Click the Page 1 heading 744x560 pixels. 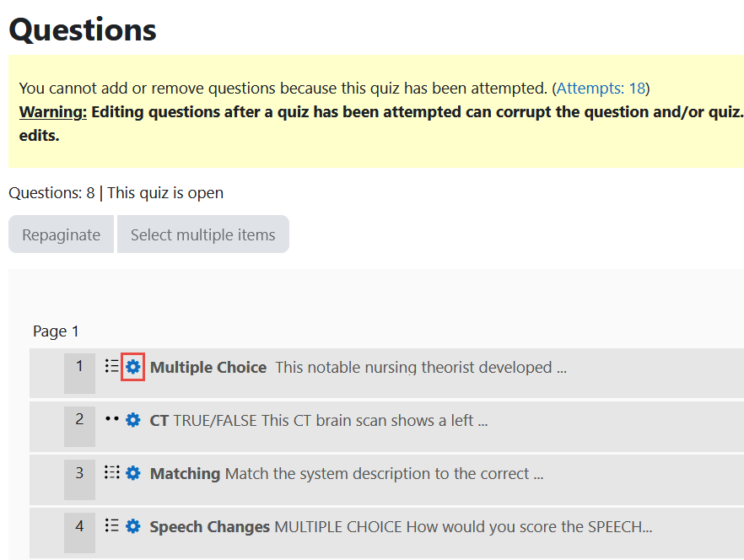tap(56, 331)
